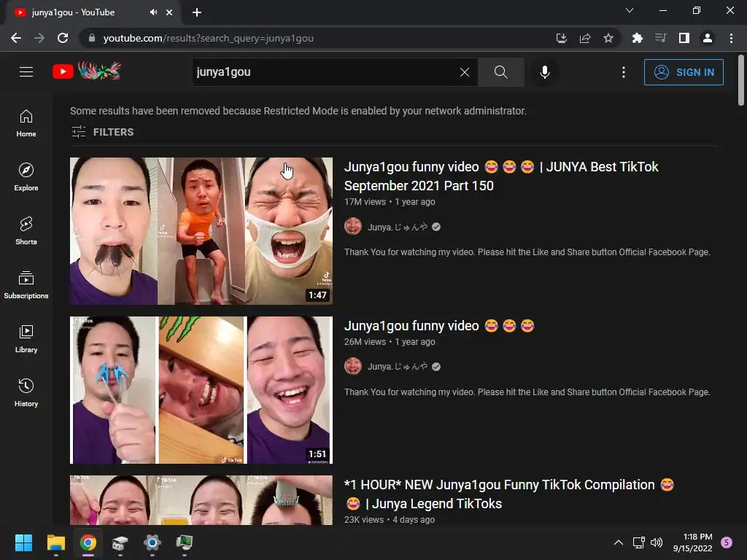Click the SIGN IN button
The width and height of the screenshot is (747, 560).
point(684,72)
